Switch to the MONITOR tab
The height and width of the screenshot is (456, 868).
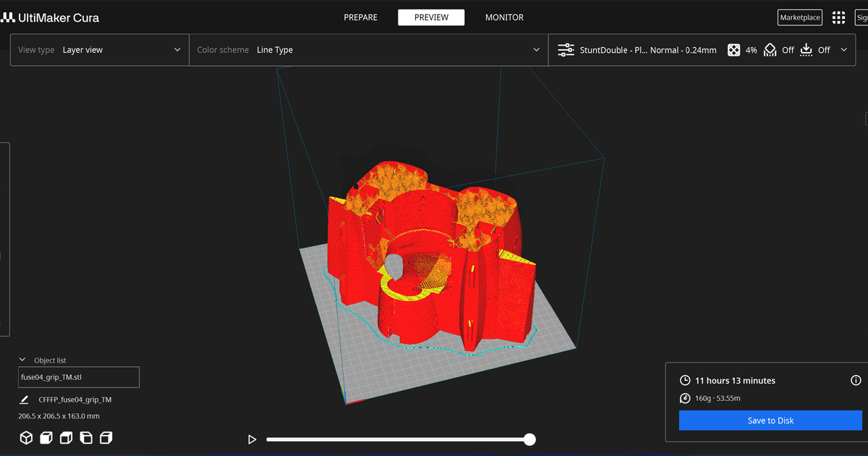pyautogui.click(x=504, y=17)
